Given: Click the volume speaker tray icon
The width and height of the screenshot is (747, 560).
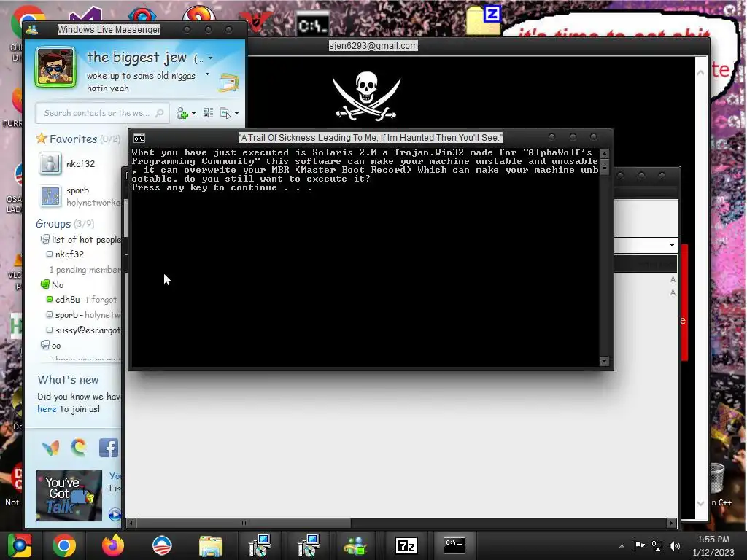Looking at the screenshot, I should click(675, 545).
